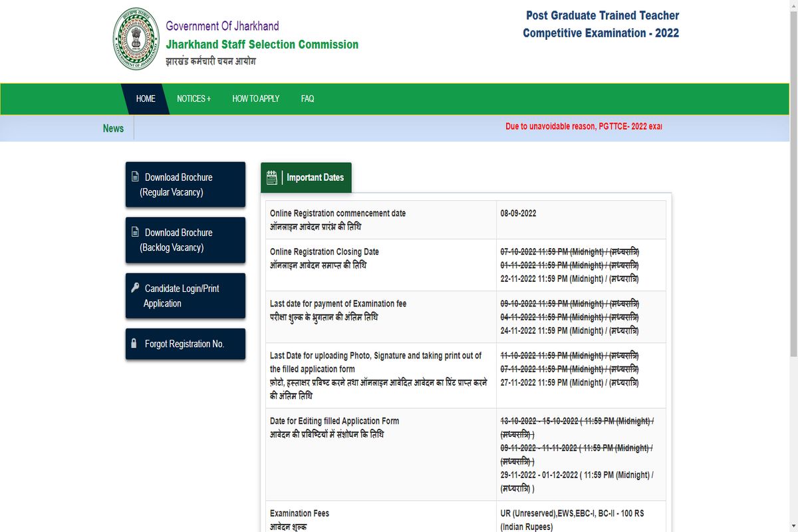Click the green News label
Screen dimensions: 798x532
[113, 128]
